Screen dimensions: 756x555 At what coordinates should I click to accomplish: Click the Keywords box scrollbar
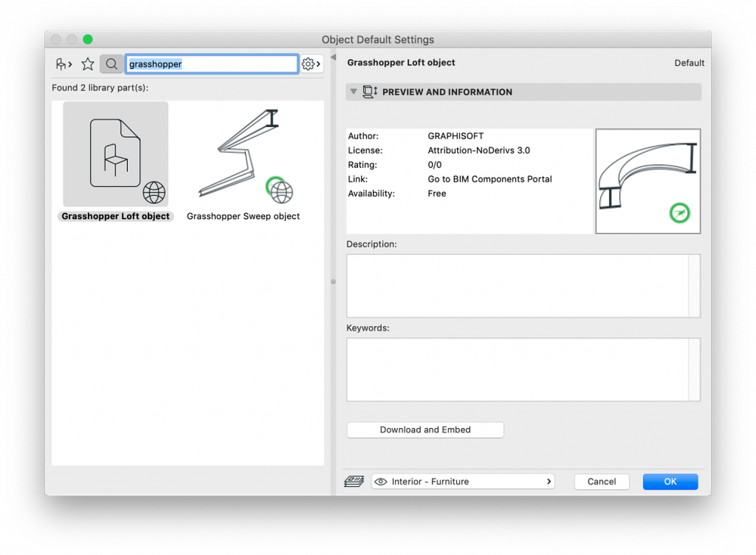point(694,370)
